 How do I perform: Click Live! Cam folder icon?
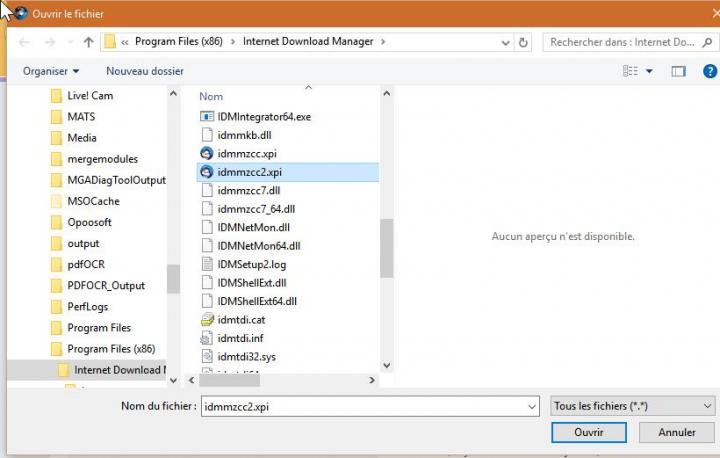point(56,96)
